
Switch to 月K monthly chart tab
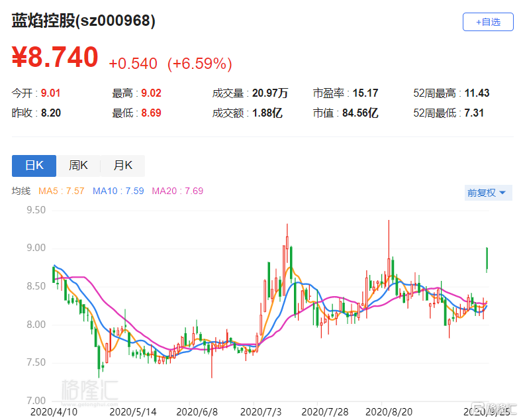click(x=122, y=165)
